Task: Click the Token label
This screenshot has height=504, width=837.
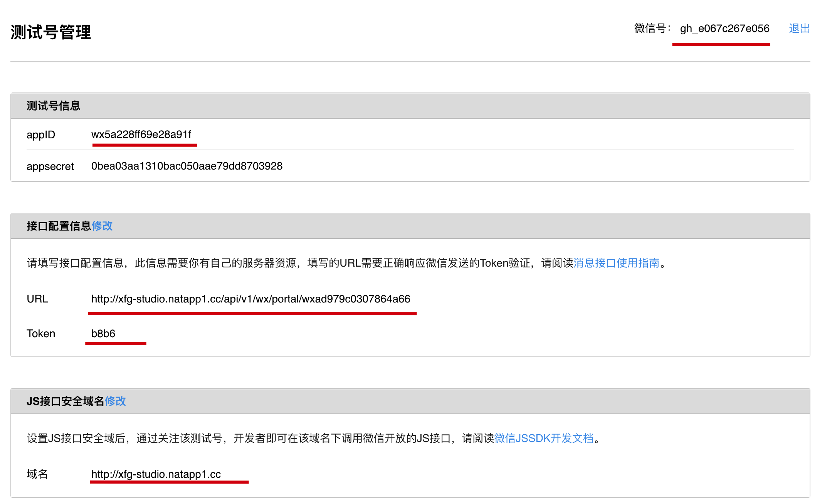Action: coord(41,334)
